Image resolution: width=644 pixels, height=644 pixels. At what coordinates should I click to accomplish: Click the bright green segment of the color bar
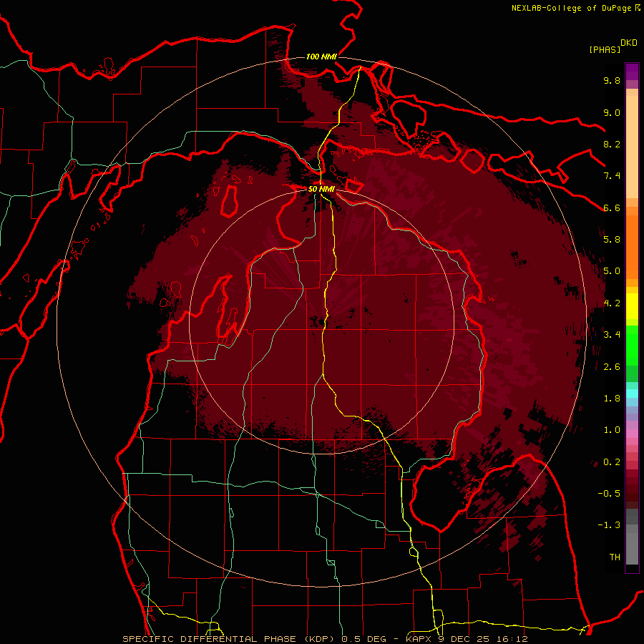632,346
